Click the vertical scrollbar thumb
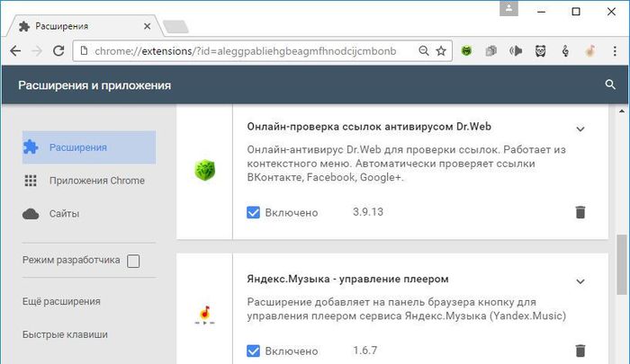The width and height of the screenshot is (630, 364). [x=622, y=265]
